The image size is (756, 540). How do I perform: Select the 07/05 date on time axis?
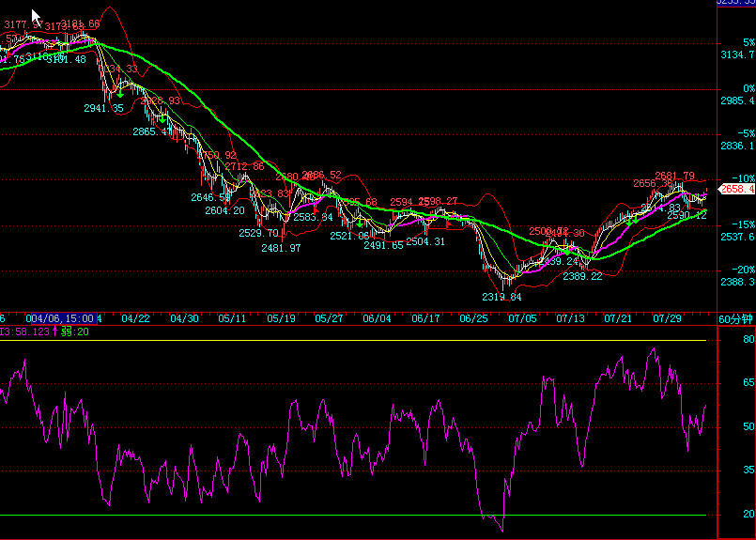click(522, 318)
